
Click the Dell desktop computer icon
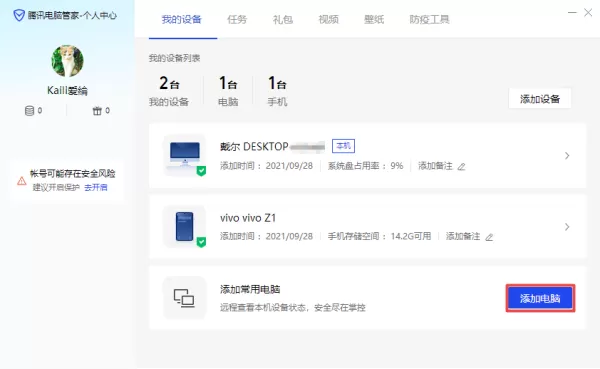185,155
